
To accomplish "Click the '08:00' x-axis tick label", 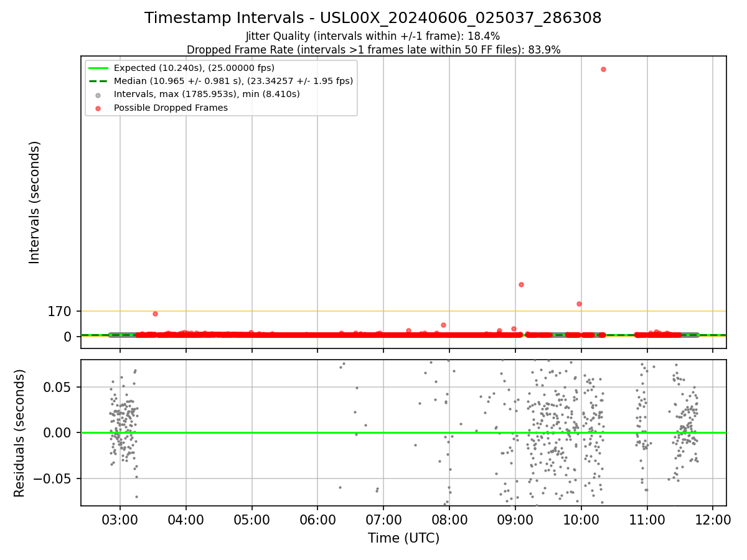I will click(449, 519).
